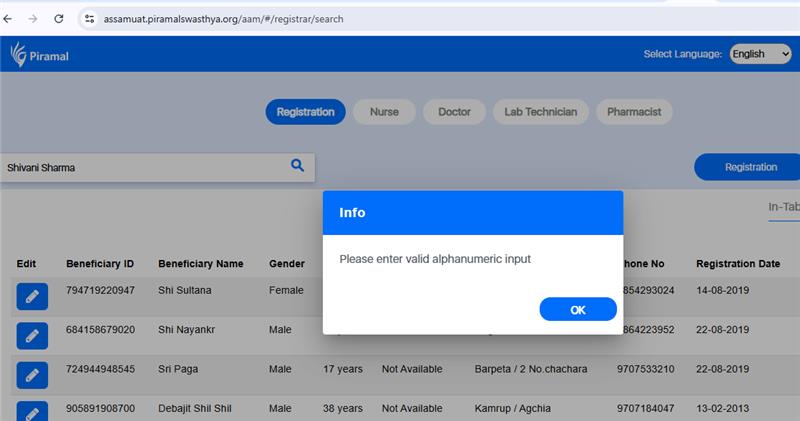800x421 pixels.
Task: Edit beneficiary Debajit Shil Shil pencil icon
Action: coord(32,410)
